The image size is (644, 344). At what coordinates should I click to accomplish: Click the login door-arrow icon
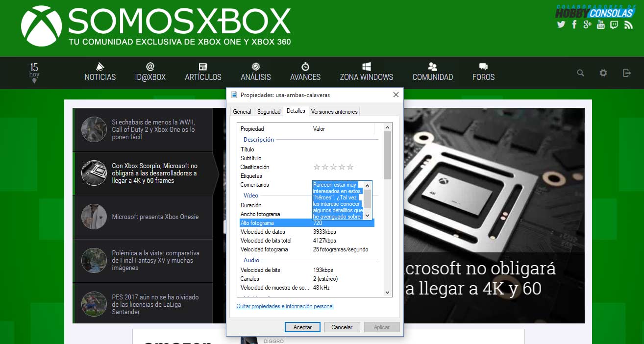point(626,73)
